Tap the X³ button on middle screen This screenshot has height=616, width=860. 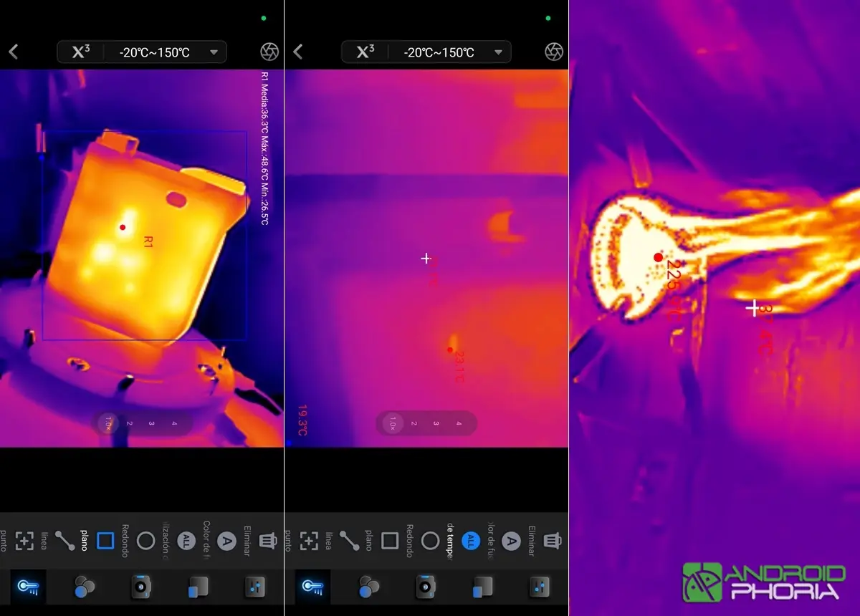pyautogui.click(x=365, y=52)
